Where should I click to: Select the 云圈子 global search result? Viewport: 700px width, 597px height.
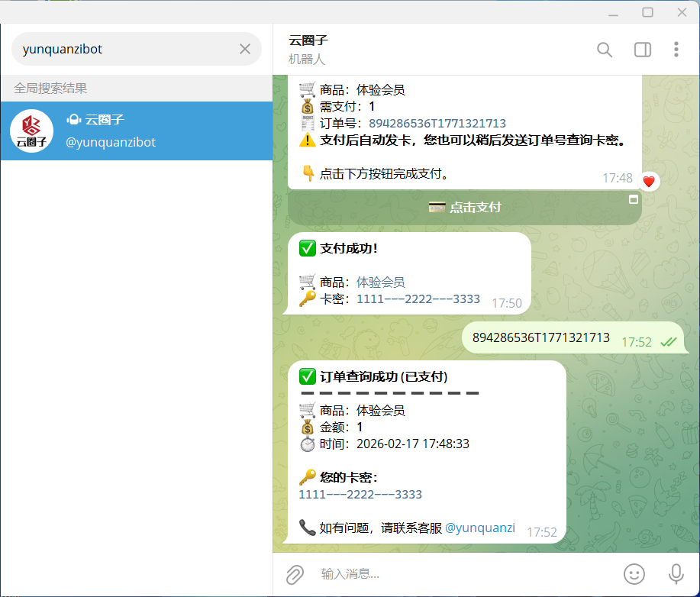(137, 131)
